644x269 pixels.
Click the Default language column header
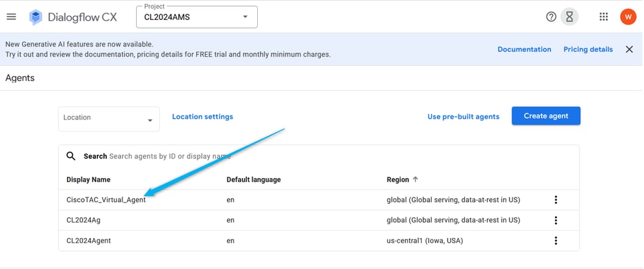[x=253, y=179]
